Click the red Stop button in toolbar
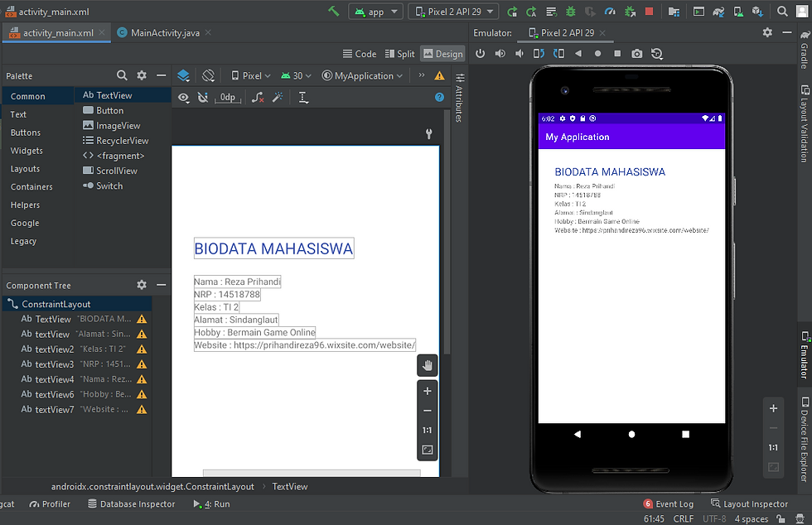This screenshot has width=812, height=525. point(649,12)
